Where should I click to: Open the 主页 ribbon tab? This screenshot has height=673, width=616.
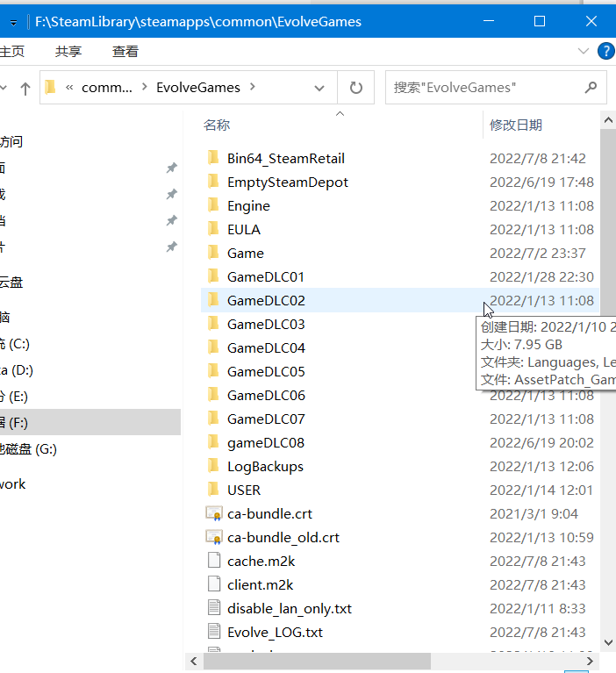click(x=12, y=52)
